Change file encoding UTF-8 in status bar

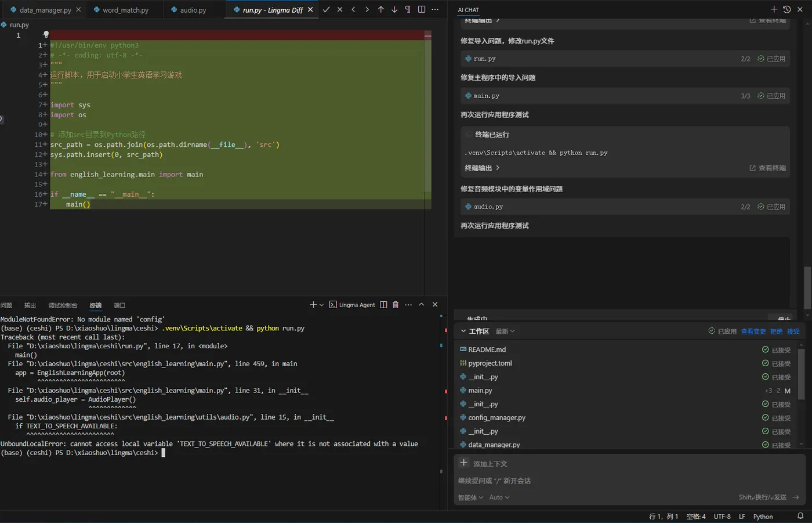click(x=722, y=517)
